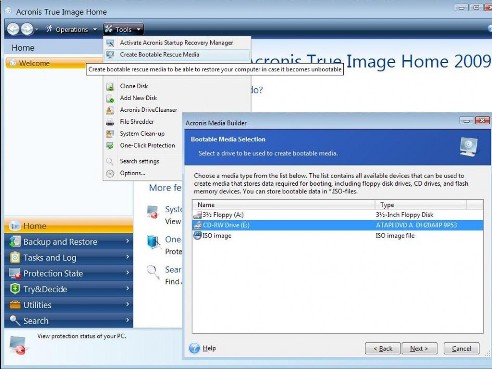Click the System Clean-up icon
The height and width of the screenshot is (369, 492).
(110, 134)
